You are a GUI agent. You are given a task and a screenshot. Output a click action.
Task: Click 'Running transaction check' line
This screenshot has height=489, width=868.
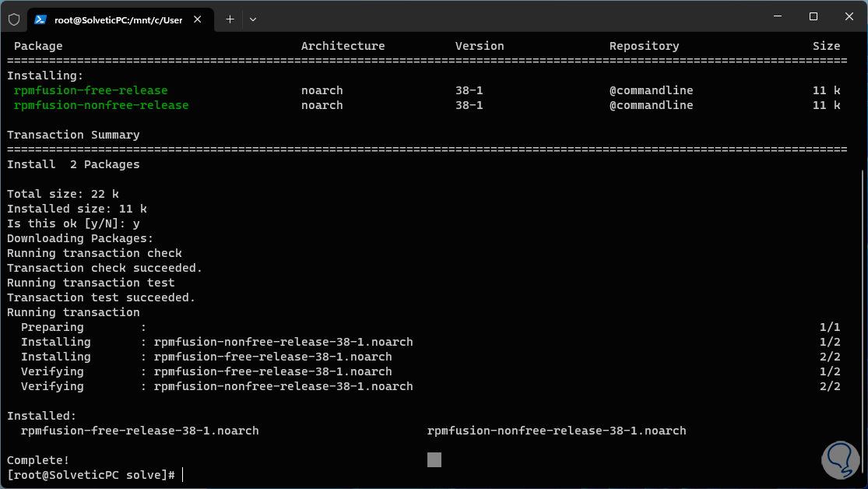pos(94,253)
